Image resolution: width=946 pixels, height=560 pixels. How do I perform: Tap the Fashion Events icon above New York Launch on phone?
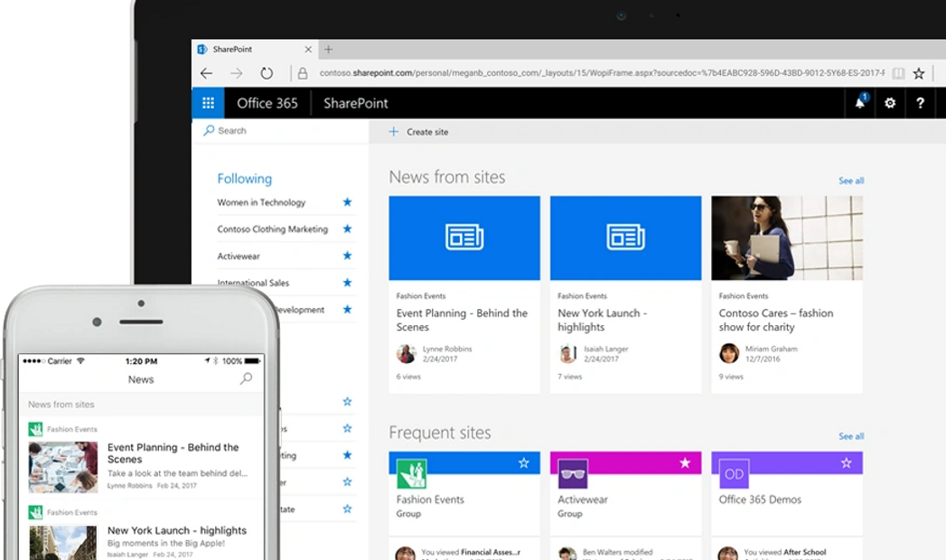click(35, 512)
